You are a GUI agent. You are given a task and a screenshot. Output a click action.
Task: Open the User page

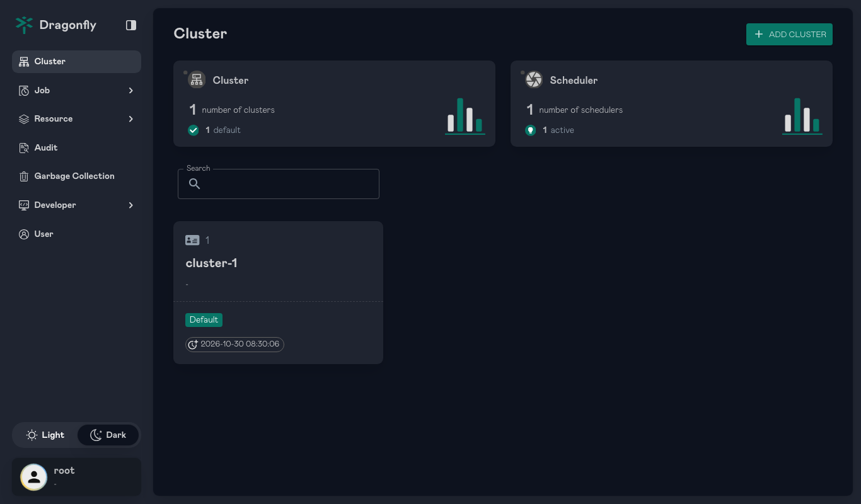[x=76, y=234]
